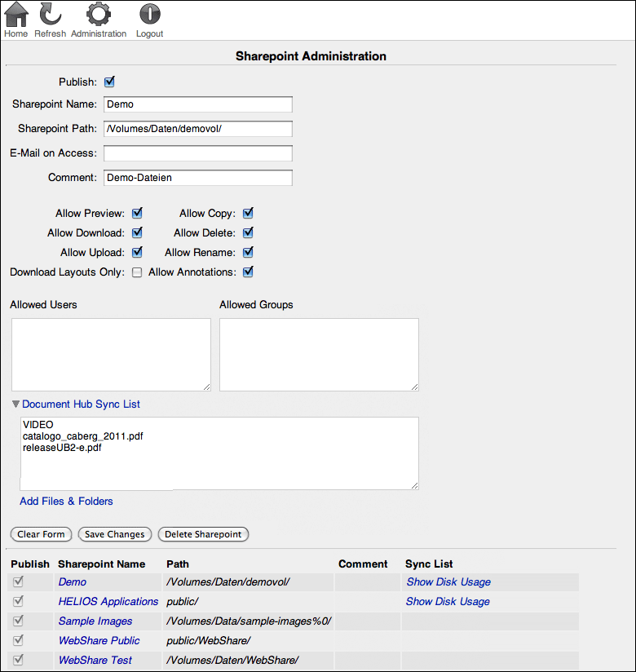Click the Sync List column header

[x=429, y=564]
